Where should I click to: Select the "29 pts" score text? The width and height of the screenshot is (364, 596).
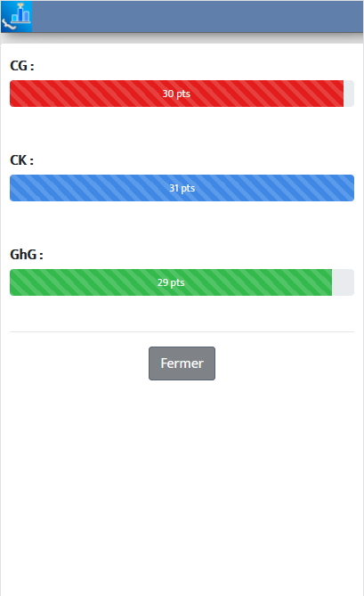171,282
